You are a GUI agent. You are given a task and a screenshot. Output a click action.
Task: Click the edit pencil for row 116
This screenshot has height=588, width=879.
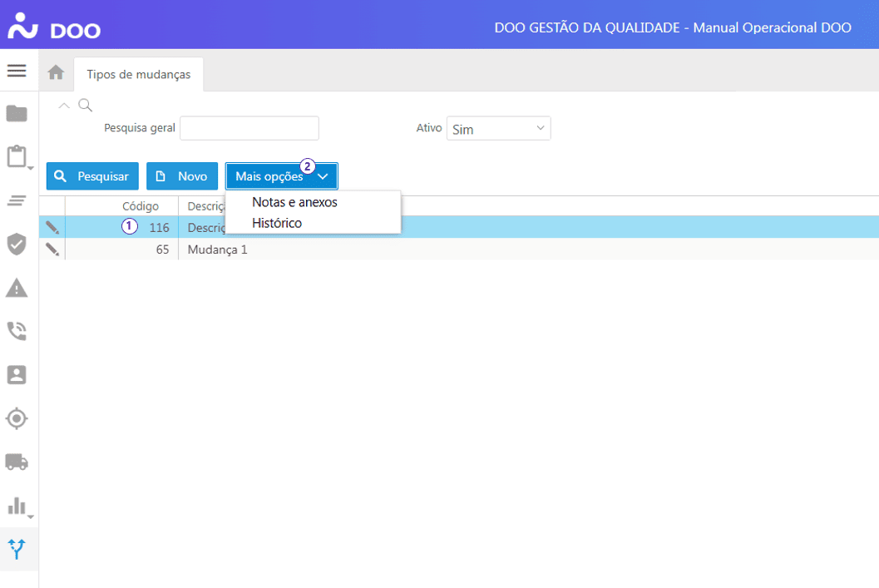pyautogui.click(x=52, y=227)
